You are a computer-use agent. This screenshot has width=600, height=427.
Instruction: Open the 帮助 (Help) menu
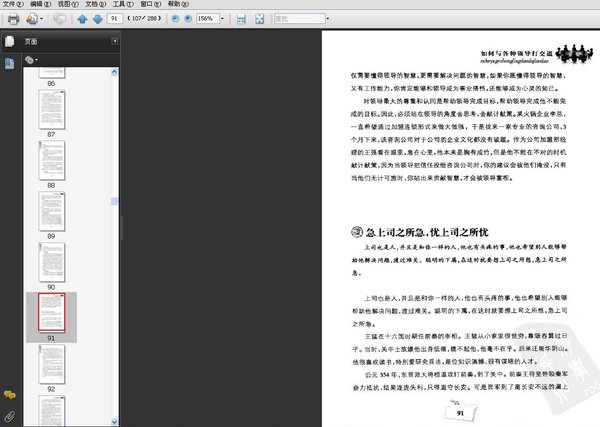178,4
